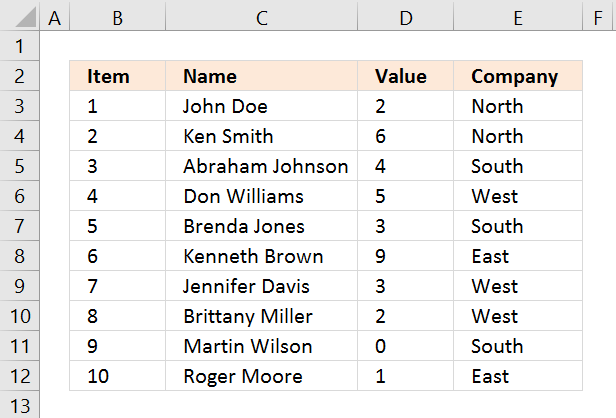Click the Kenneth Brown name cell

click(x=262, y=256)
